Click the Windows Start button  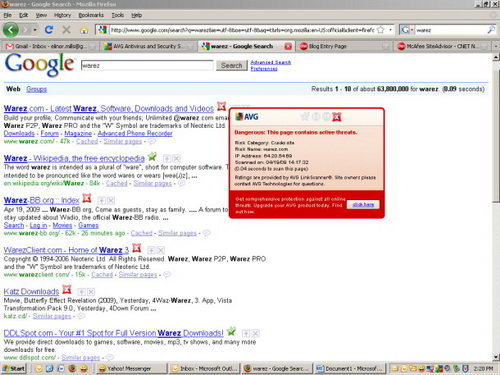14,368
